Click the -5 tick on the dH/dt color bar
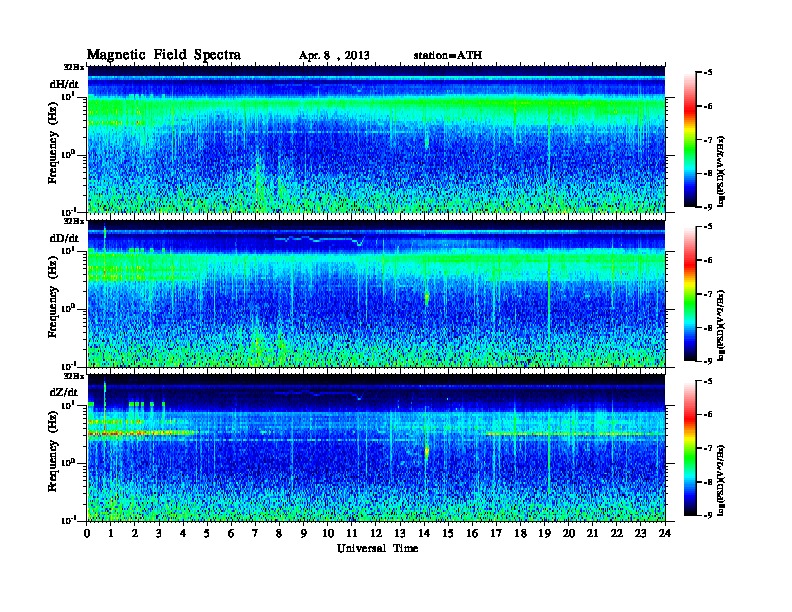The width and height of the screenshot is (792, 612). click(707, 73)
